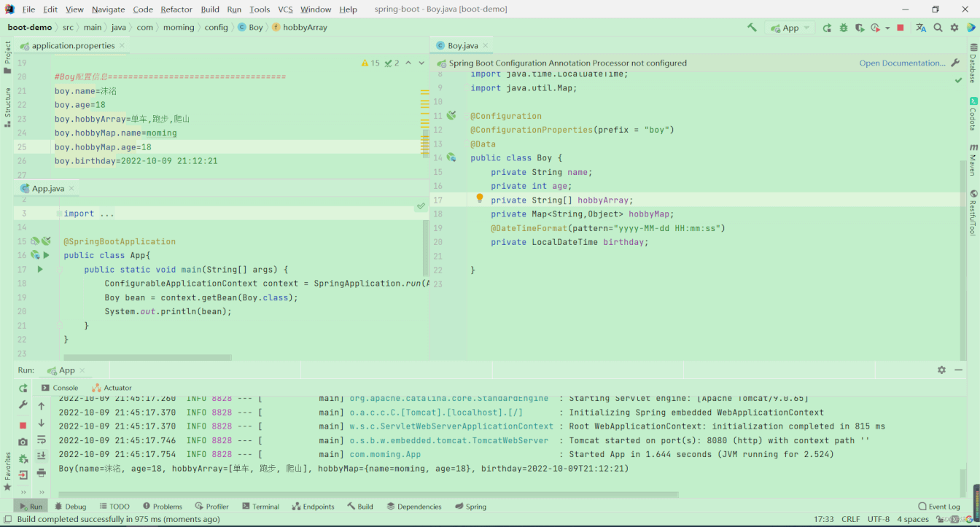Viewport: 980px width, 527px height.
Task: Click the Open Documentation link
Action: 902,63
